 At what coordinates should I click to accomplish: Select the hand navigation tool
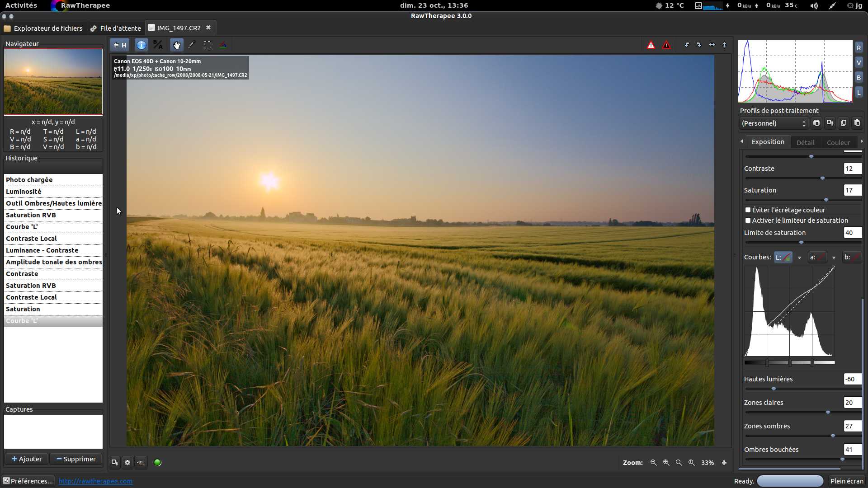pos(176,45)
